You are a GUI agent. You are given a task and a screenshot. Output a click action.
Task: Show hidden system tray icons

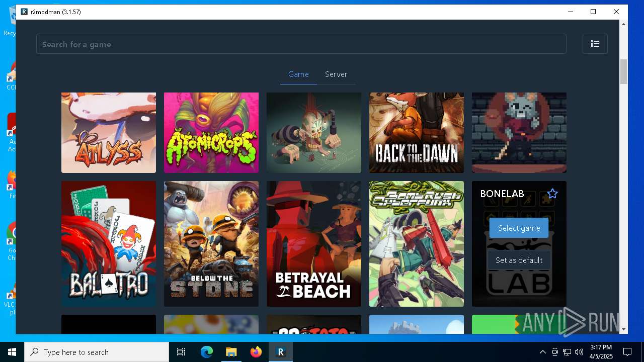click(x=542, y=352)
